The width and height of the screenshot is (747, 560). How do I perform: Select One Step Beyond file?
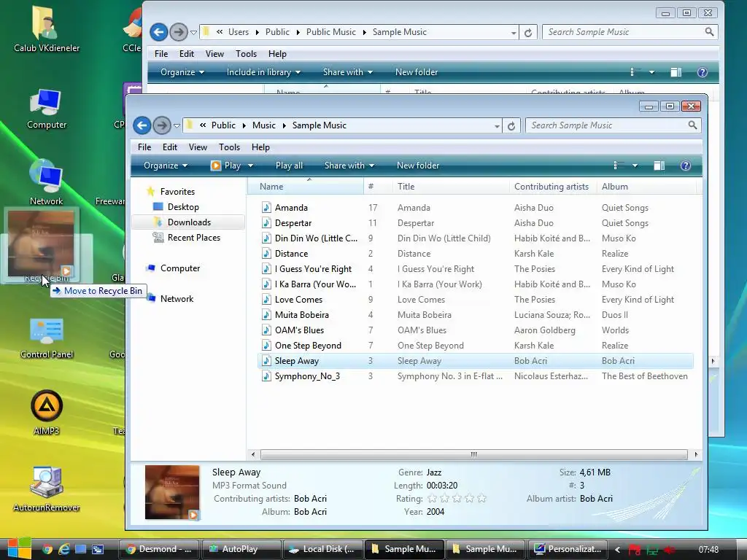point(308,345)
